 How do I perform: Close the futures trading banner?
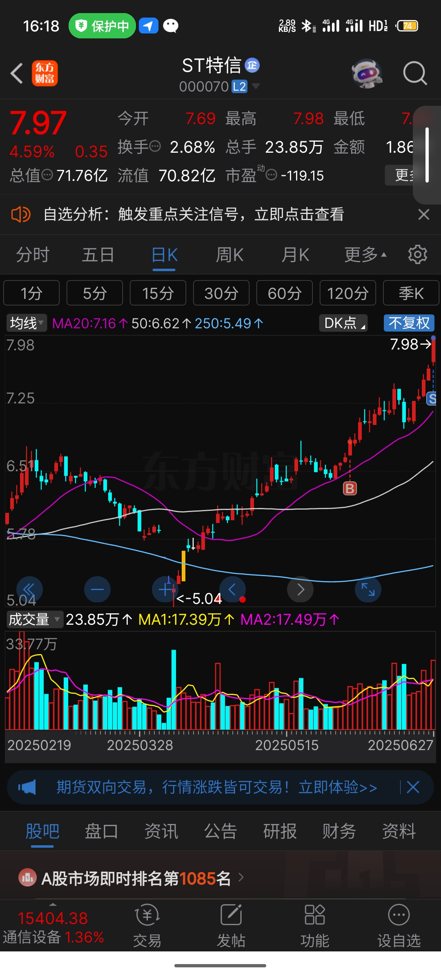[x=413, y=787]
